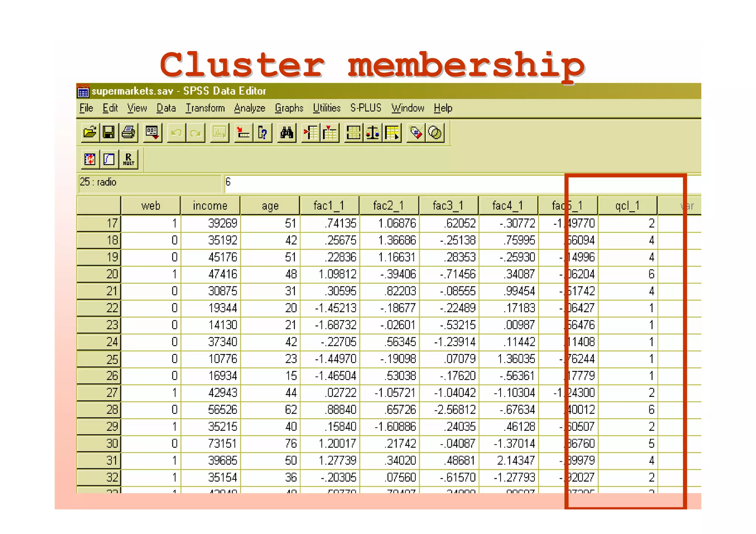Click the Save floppy disk icon
Screen dimensions: 756x534
pos(109,132)
